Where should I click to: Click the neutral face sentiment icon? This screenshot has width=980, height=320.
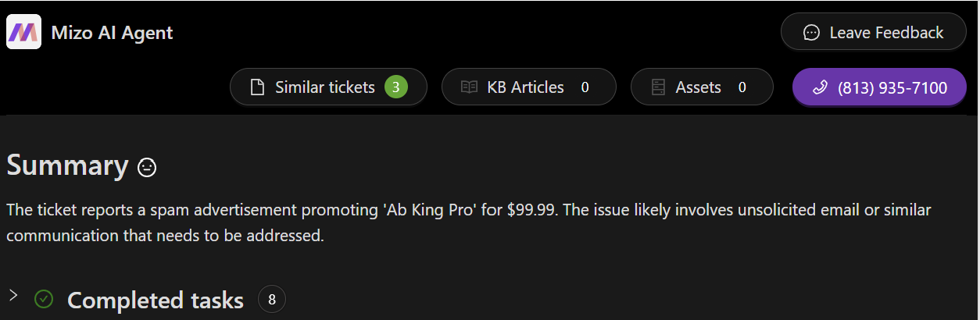point(146,167)
